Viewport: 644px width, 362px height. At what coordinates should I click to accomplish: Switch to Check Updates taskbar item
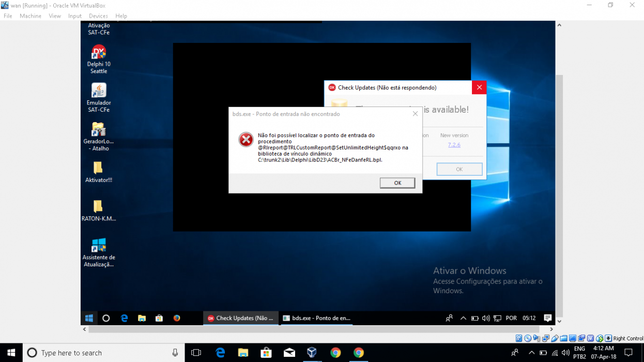click(x=241, y=318)
